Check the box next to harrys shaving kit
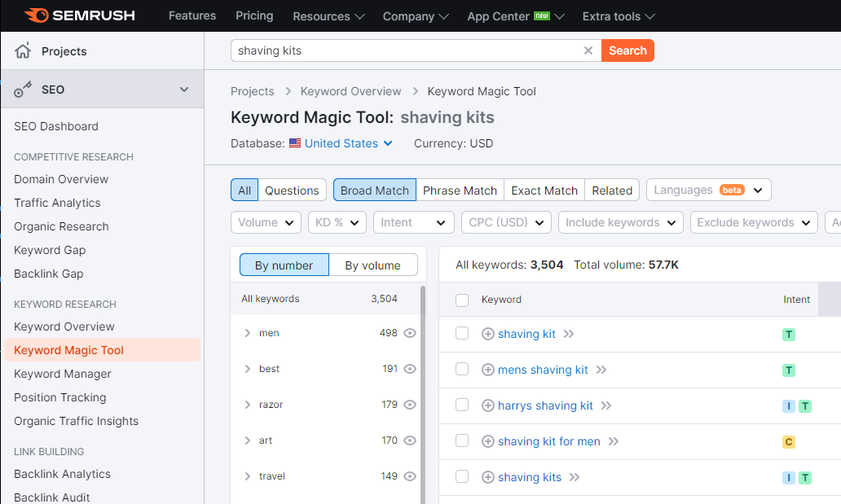Viewport: 841px width, 504px height. click(462, 405)
